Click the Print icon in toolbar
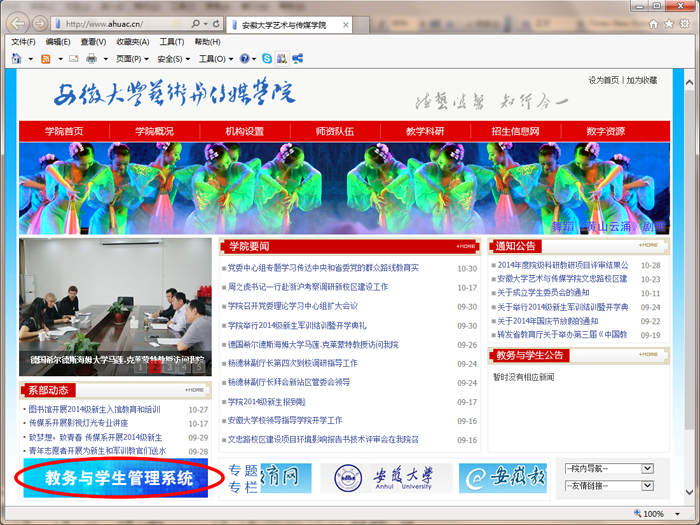This screenshot has height=525, width=700. coord(91,59)
